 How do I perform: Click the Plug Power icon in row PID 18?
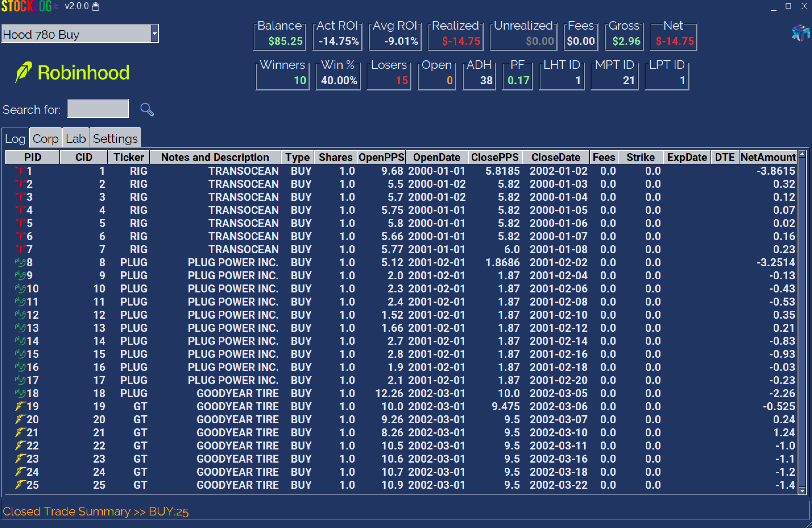[x=20, y=393]
